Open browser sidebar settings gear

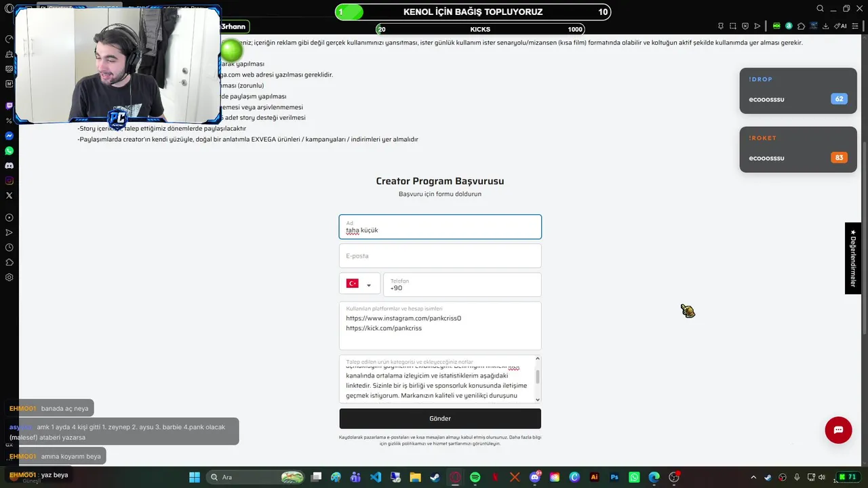9,277
